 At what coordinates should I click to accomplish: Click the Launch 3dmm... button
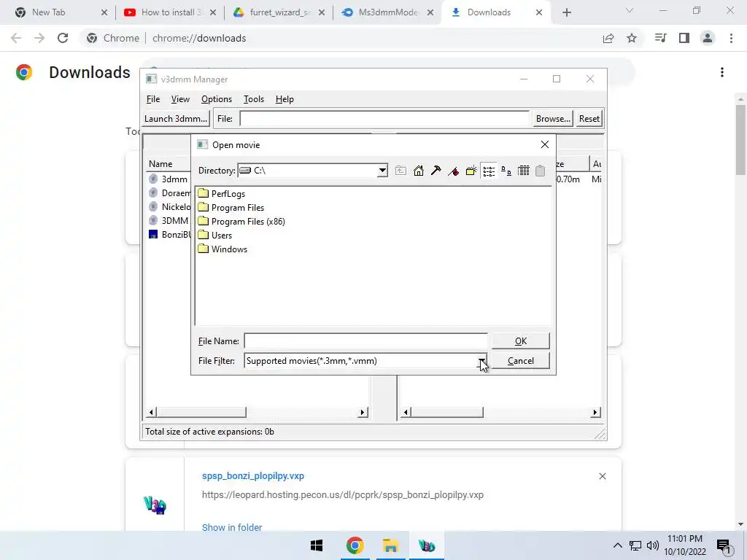[x=176, y=119]
